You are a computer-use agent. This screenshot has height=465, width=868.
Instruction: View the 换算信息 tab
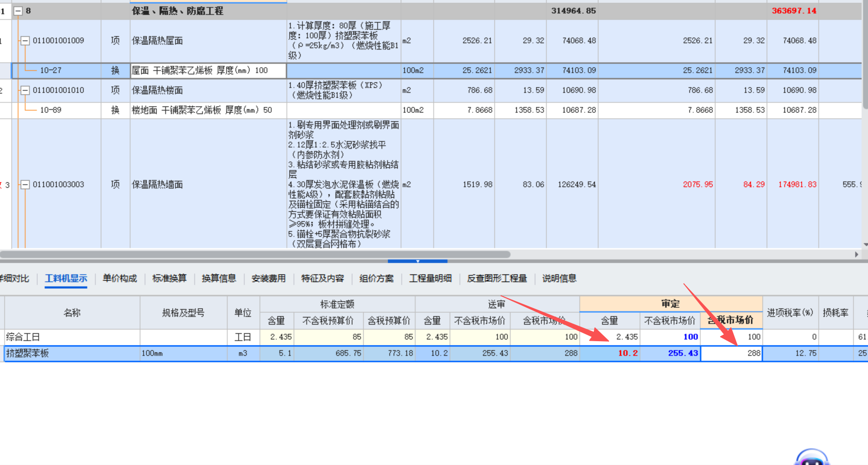pos(218,278)
